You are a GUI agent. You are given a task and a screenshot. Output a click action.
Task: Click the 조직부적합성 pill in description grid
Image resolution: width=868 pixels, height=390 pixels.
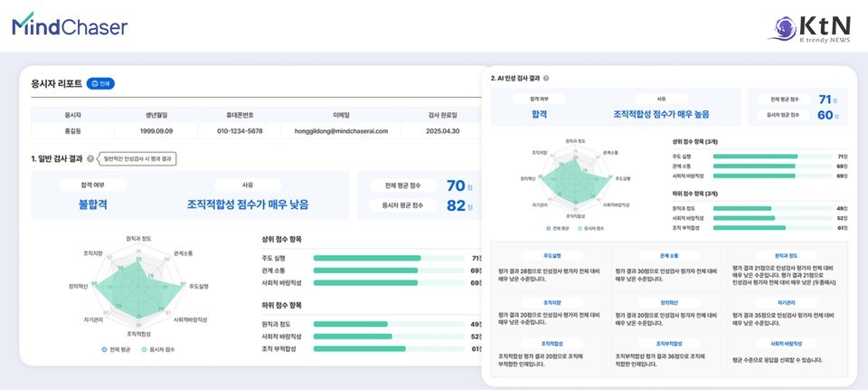tap(669, 344)
